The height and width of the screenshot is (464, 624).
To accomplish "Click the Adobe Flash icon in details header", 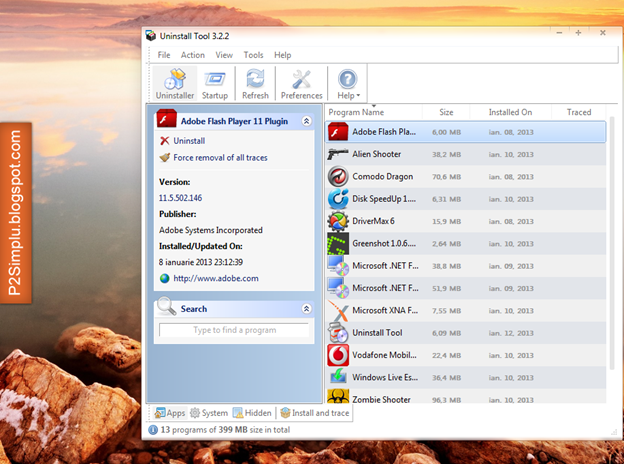I will (x=166, y=119).
